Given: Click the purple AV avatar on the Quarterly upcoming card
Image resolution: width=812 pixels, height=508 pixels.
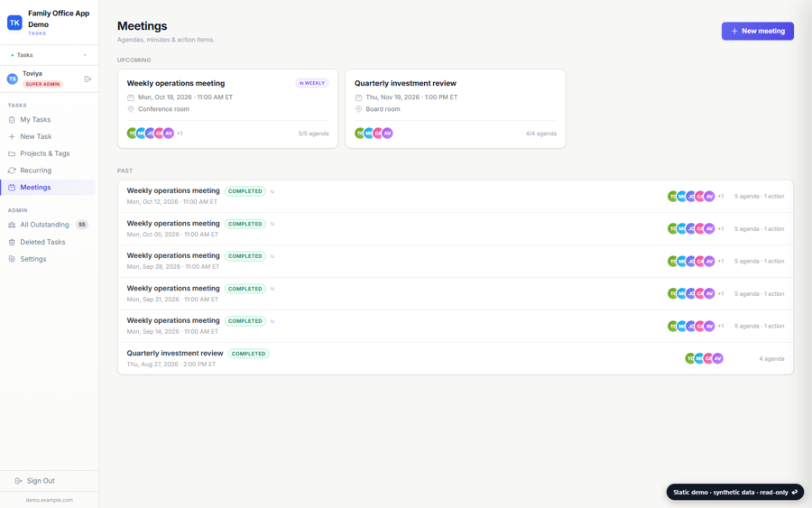Looking at the screenshot, I should (387, 134).
